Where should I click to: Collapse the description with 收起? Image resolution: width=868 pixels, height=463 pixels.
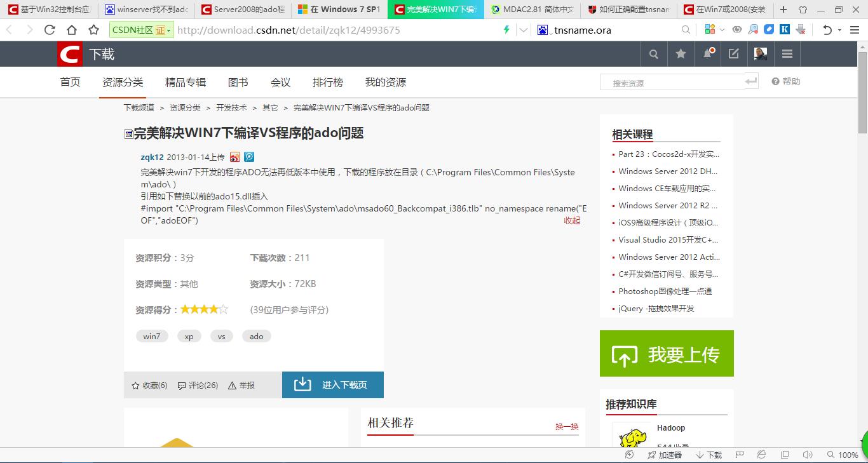point(572,220)
